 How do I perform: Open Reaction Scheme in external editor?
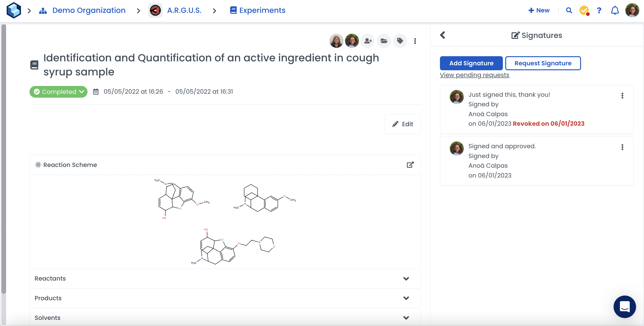[x=410, y=165]
